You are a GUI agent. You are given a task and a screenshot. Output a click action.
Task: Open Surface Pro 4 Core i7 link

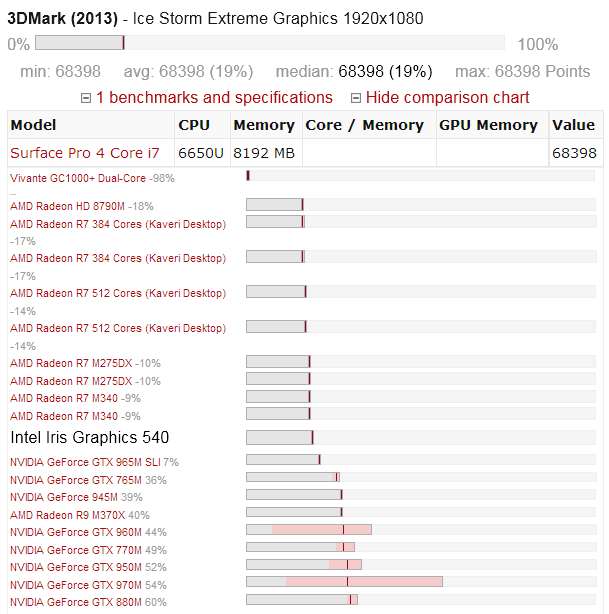[x=85, y=153]
